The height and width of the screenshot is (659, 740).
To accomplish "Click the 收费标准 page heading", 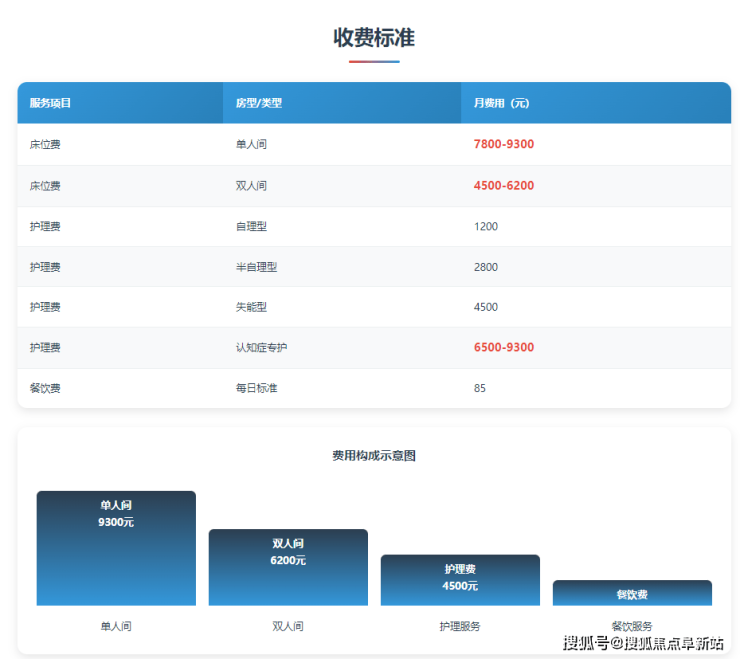I will click(373, 38).
